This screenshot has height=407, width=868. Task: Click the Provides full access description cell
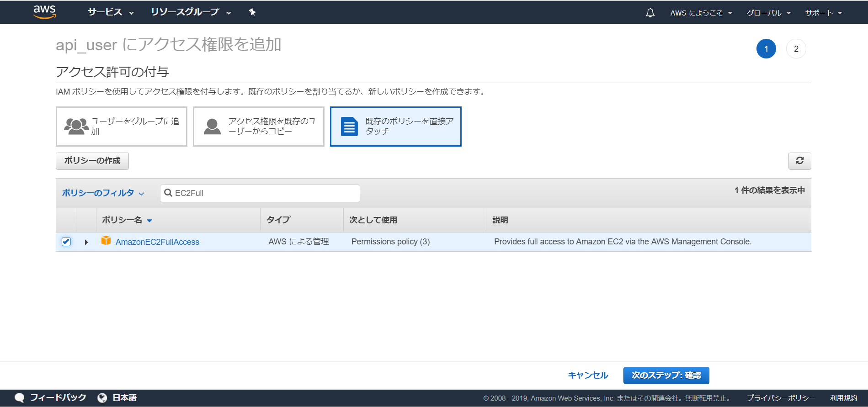[623, 242]
